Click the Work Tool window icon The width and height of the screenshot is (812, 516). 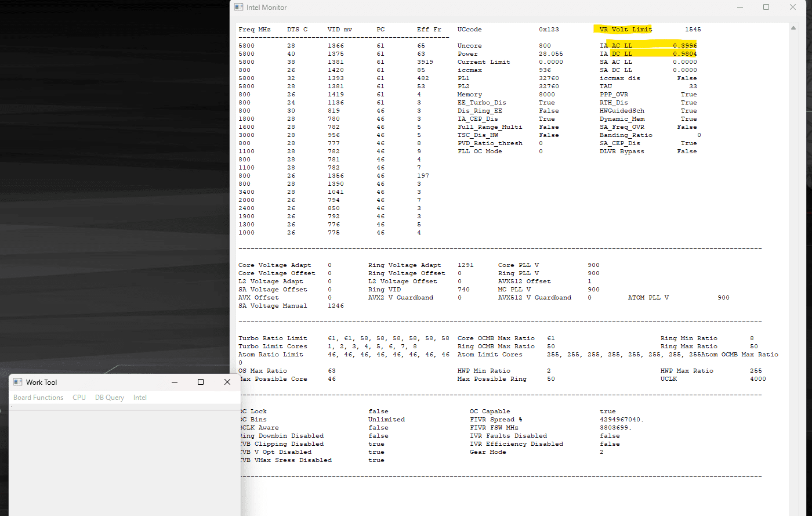pos(17,382)
